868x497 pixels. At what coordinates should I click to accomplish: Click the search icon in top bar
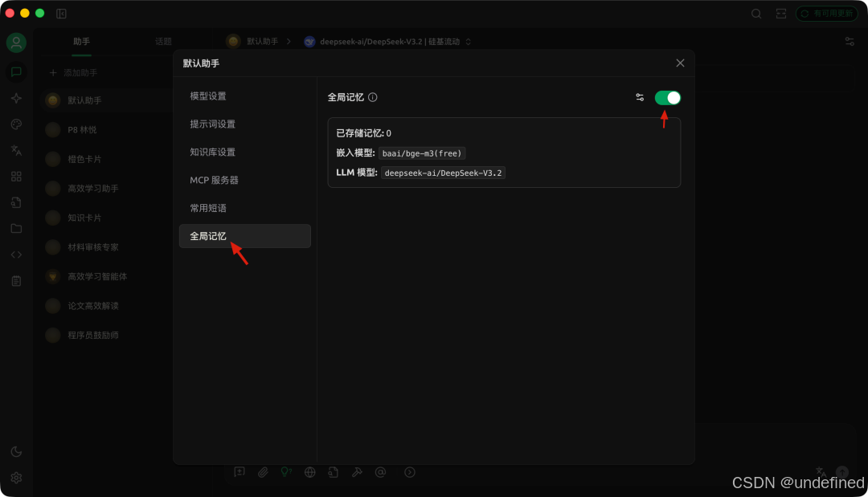point(756,14)
